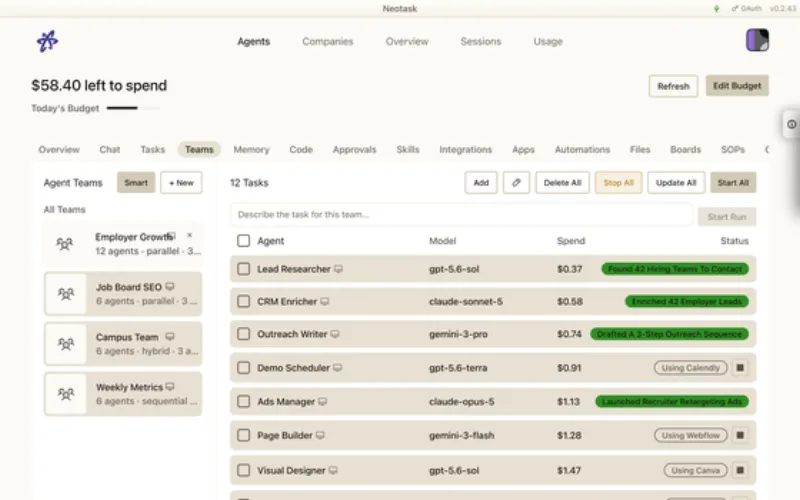
Task: Click the Weekly Metrics team icon
Action: [66, 394]
